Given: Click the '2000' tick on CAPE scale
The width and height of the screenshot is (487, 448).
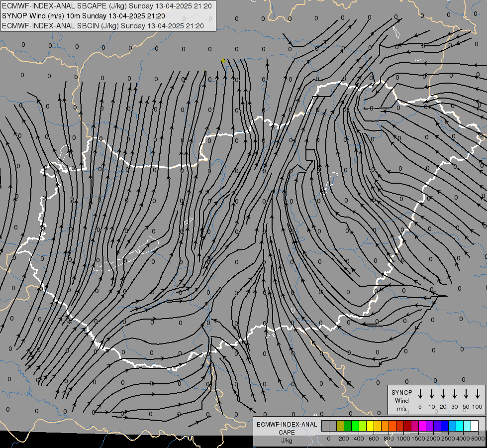Looking at the screenshot, I should [433, 439].
